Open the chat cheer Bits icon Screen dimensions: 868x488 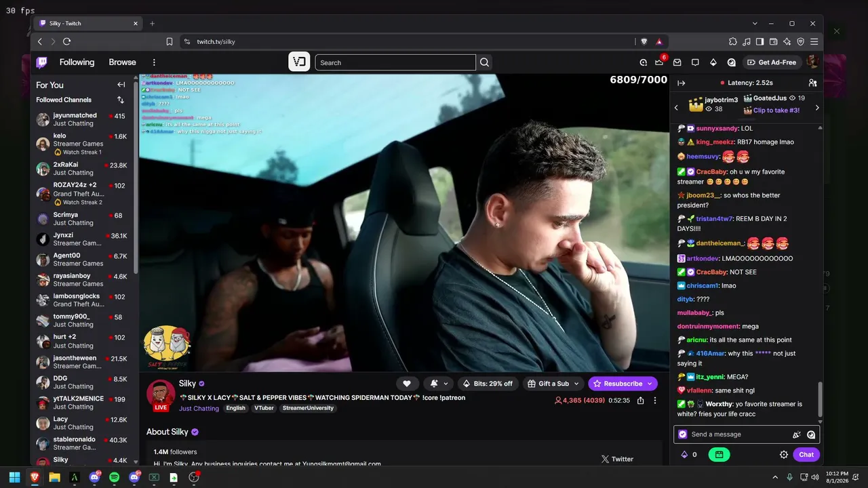click(x=797, y=434)
